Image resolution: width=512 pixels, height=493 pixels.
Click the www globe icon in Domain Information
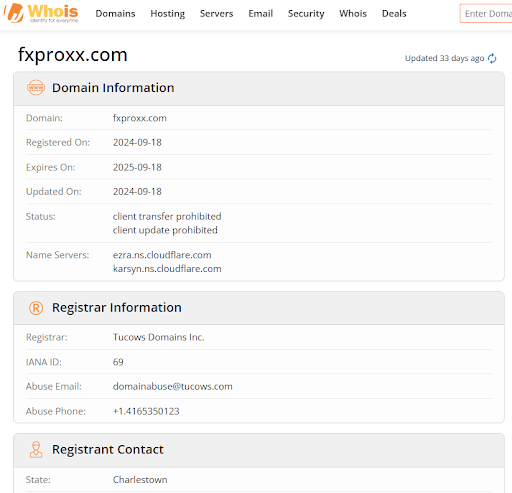click(36, 88)
